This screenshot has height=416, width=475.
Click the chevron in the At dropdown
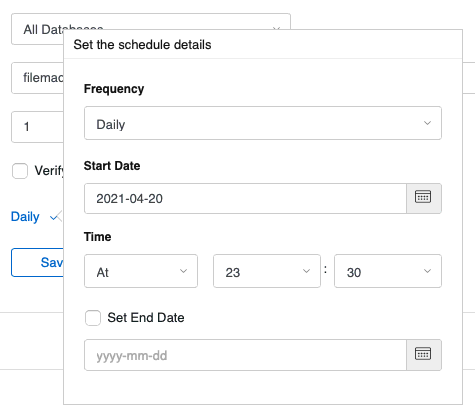[183, 271]
